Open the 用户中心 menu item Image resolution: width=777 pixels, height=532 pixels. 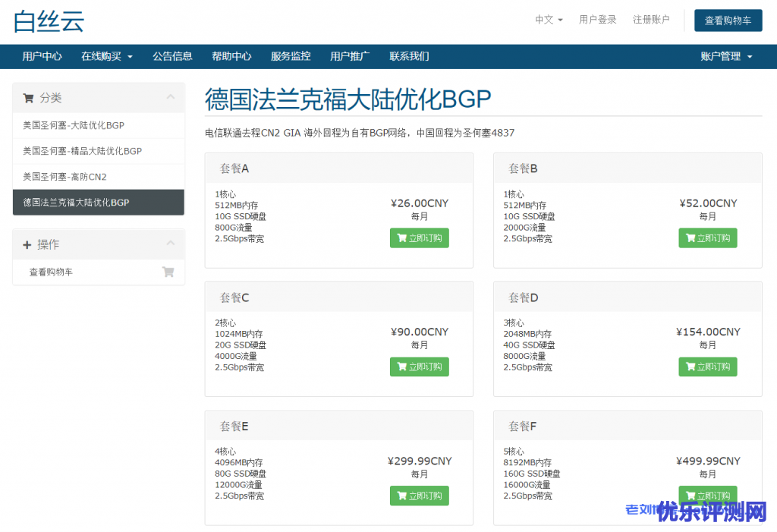[42, 56]
